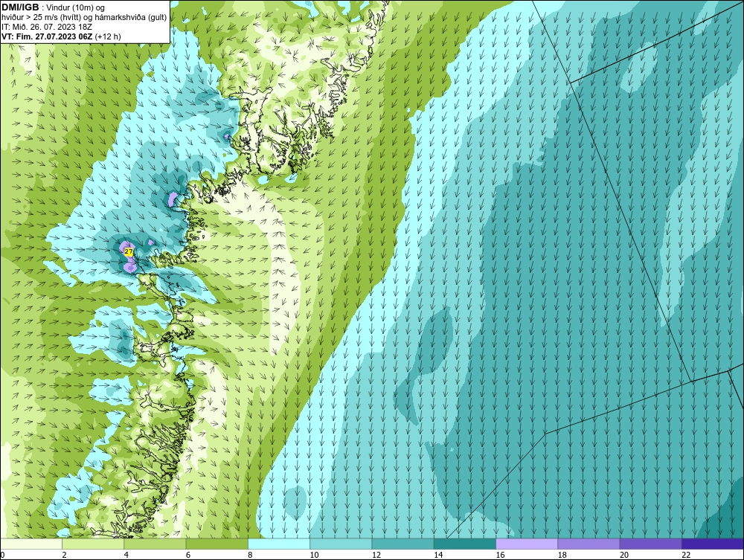The height and width of the screenshot is (560, 744).
Task: Select the darkest purple swatch above 22
Action: (x=713, y=544)
